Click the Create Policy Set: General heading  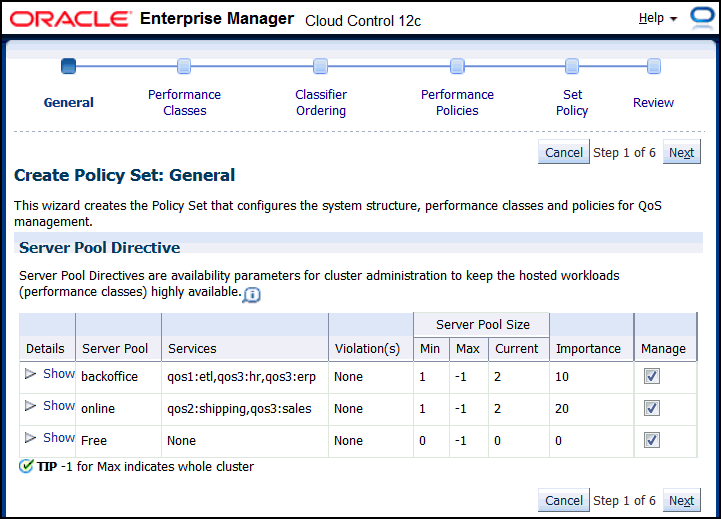click(125, 175)
